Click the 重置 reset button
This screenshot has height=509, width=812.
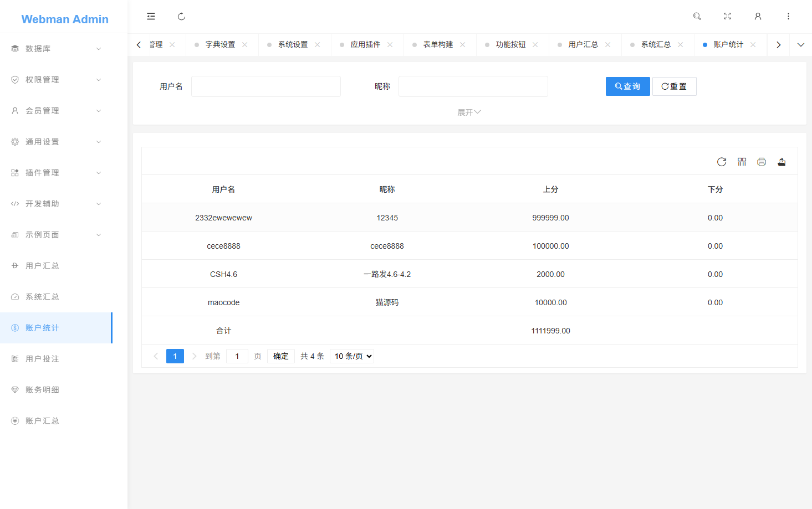[674, 86]
